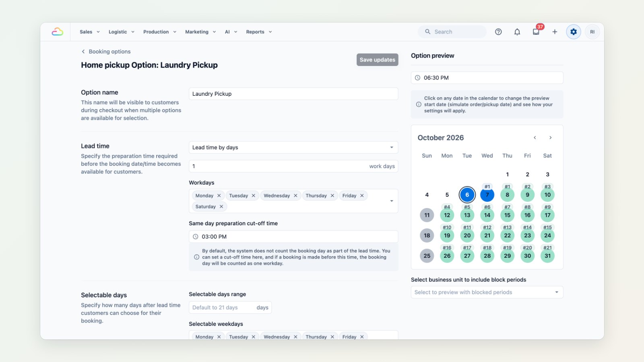Expand Lead time by days dropdown
The image size is (644, 362).
(x=293, y=147)
